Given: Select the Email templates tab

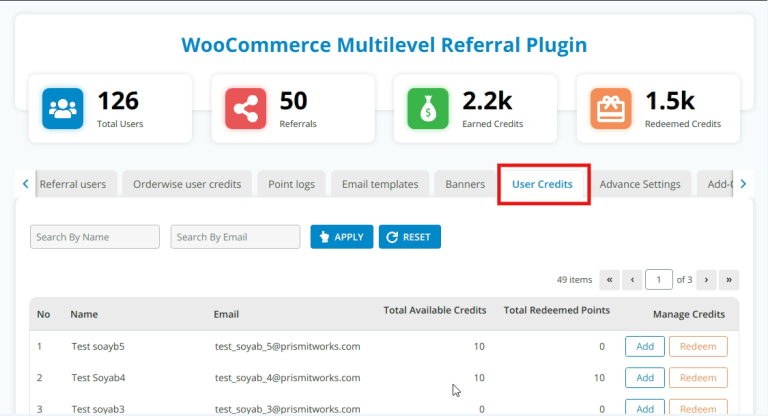Looking at the screenshot, I should point(380,184).
